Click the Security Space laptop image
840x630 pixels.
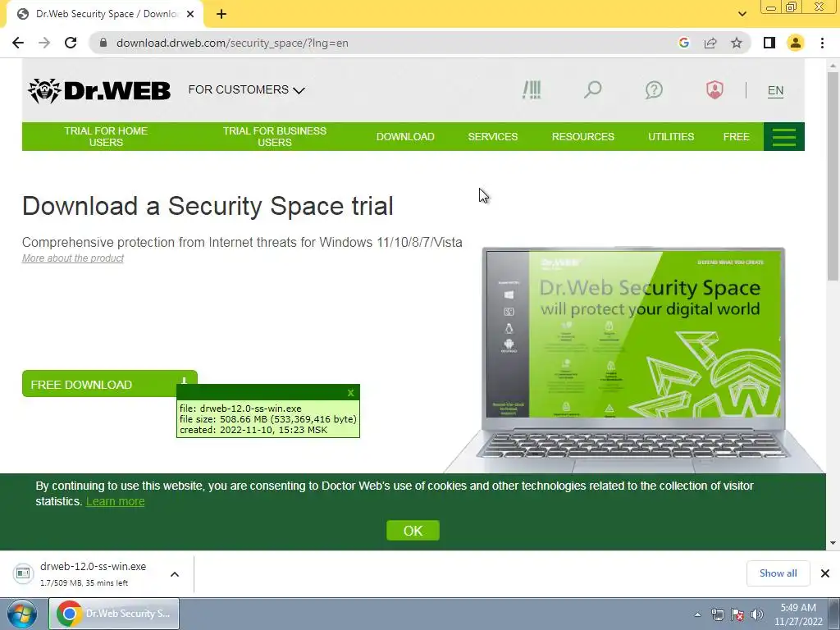coord(634,360)
